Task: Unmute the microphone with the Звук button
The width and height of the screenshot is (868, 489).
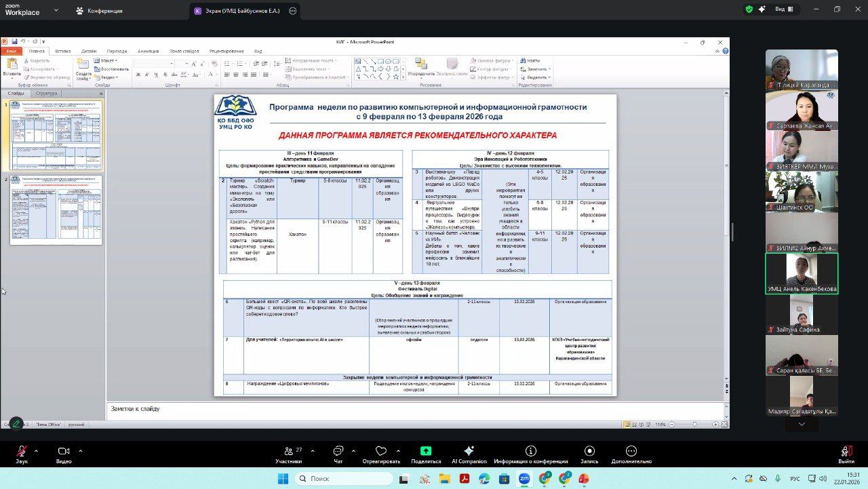Action: 22,452
